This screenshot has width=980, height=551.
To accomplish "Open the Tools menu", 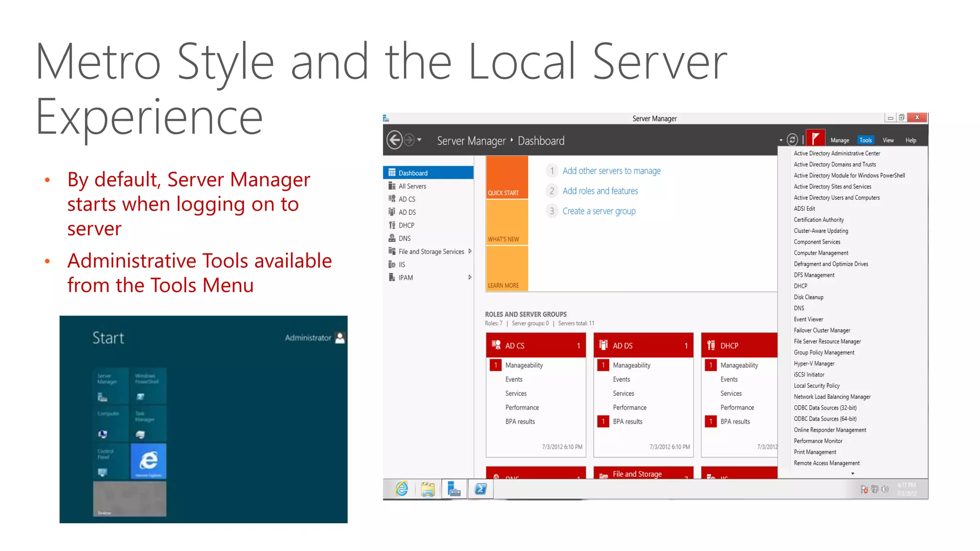I will [866, 140].
